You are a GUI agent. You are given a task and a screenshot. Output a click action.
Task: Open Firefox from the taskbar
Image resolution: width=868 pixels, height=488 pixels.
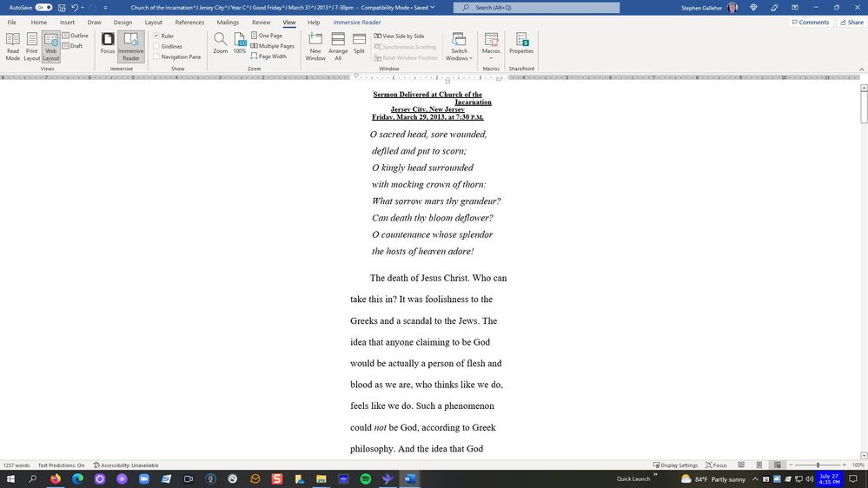[x=56, y=479]
